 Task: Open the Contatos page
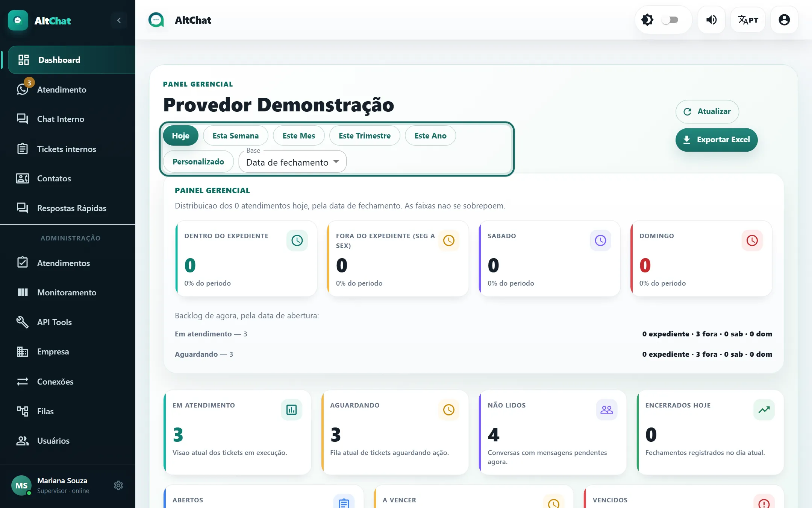pyautogui.click(x=68, y=178)
